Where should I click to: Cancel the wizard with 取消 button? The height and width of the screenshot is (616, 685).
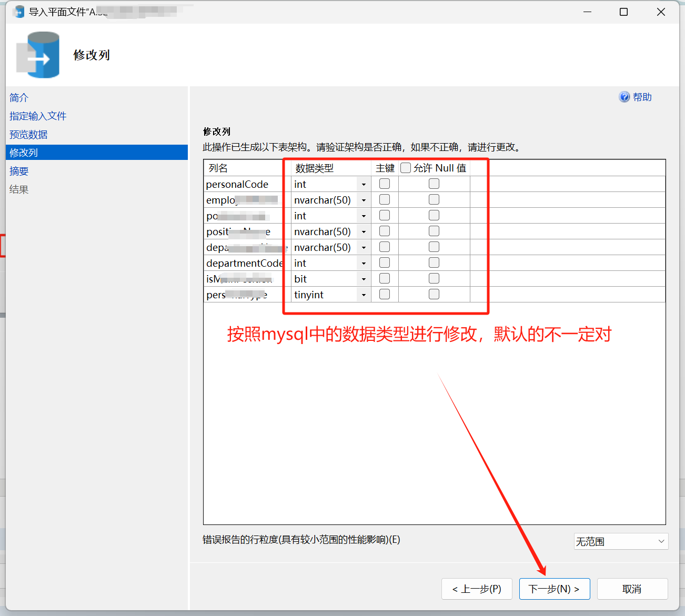coord(632,589)
